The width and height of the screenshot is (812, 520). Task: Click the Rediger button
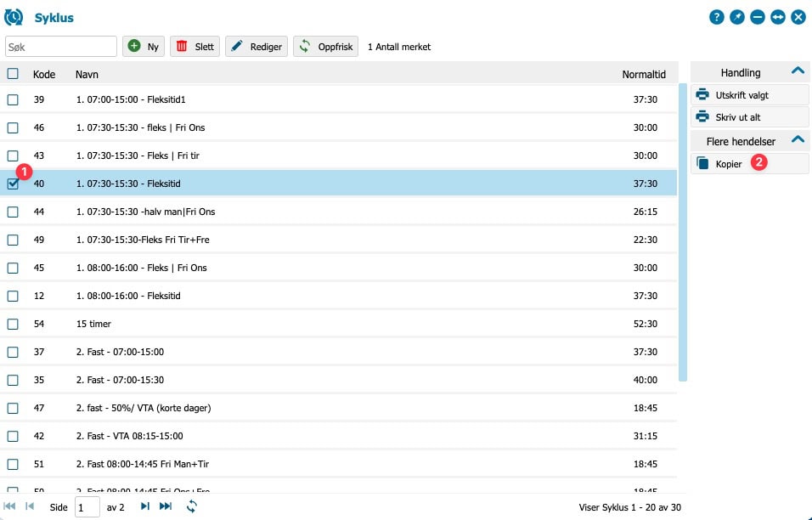[257, 46]
